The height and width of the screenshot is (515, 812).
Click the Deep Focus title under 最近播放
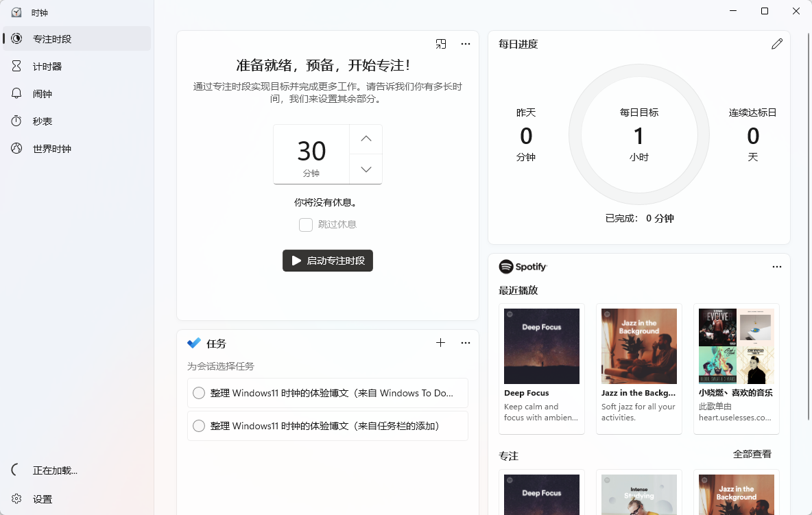pos(526,393)
